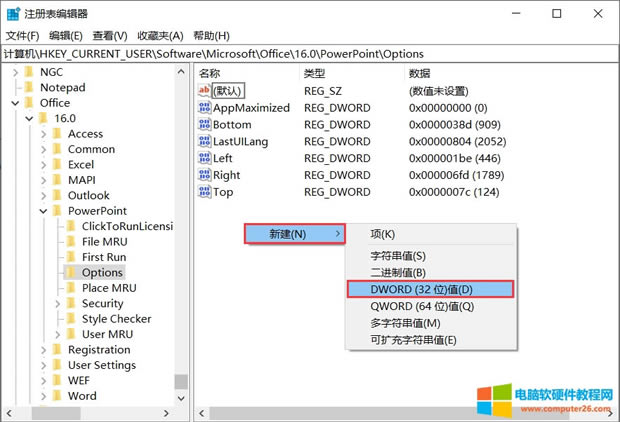
Task: Click the AppMaximized DWORD value icon
Action: click(205, 108)
